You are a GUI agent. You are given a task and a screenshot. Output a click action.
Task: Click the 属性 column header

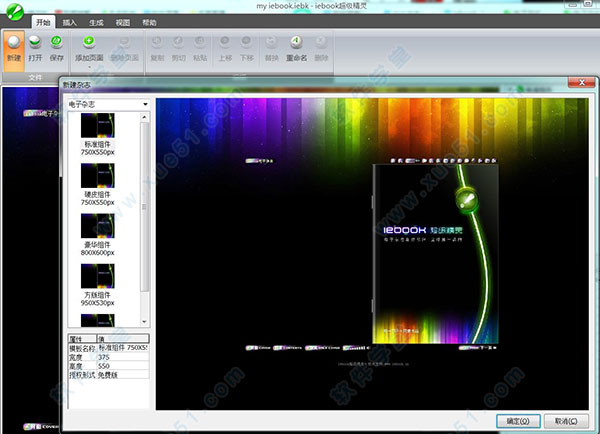[82, 339]
